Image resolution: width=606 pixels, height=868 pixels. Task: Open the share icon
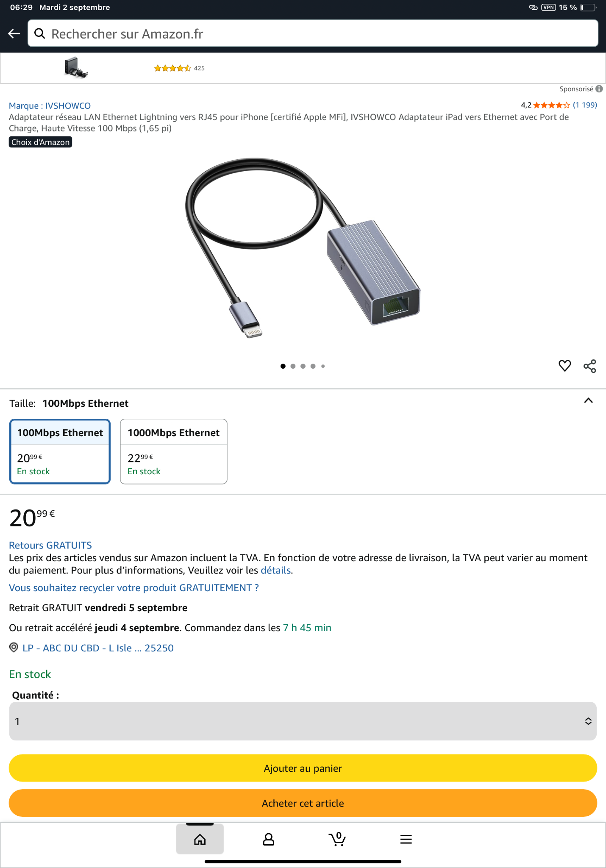click(x=589, y=366)
